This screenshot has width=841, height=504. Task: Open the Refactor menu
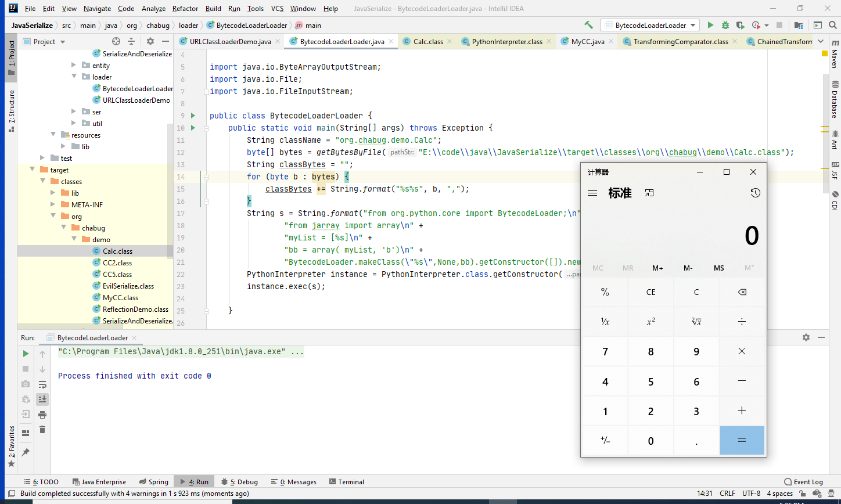185,9
